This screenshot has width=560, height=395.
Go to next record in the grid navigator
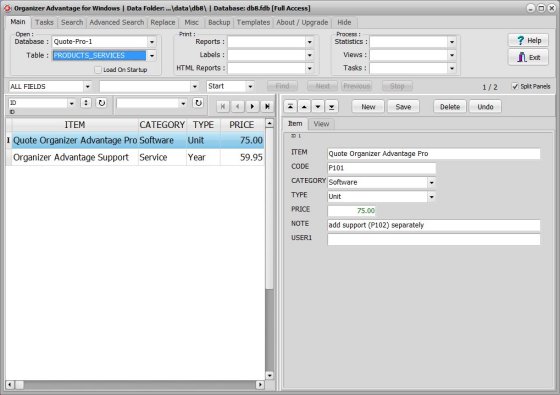(x=252, y=106)
